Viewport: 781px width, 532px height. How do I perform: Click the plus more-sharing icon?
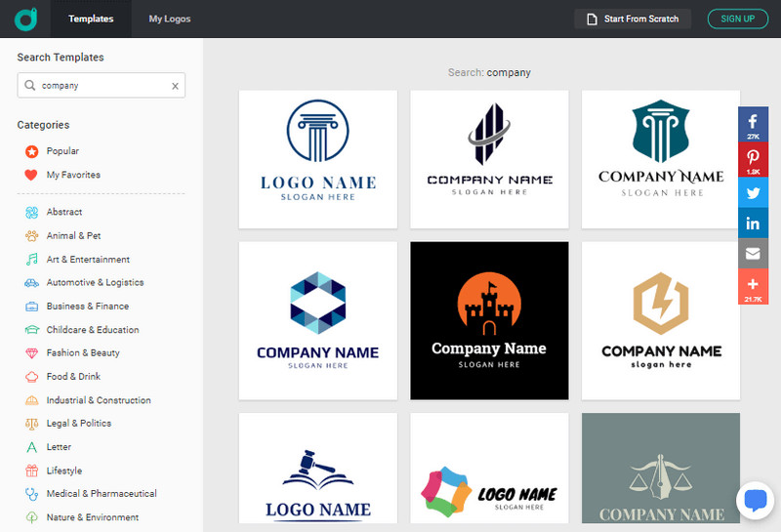tap(753, 286)
